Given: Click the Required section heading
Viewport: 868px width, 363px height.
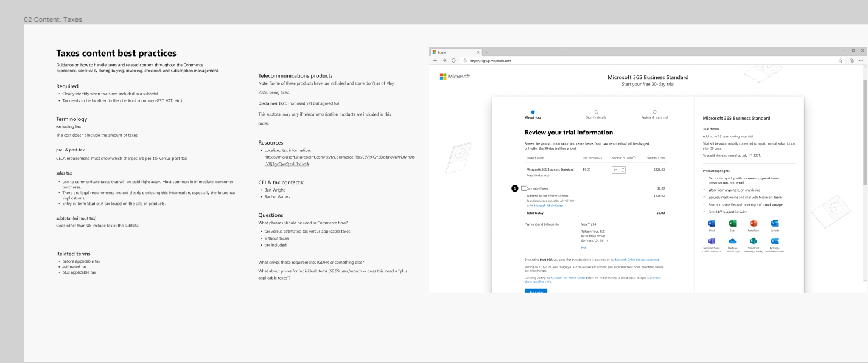Looking at the screenshot, I should coord(67,86).
